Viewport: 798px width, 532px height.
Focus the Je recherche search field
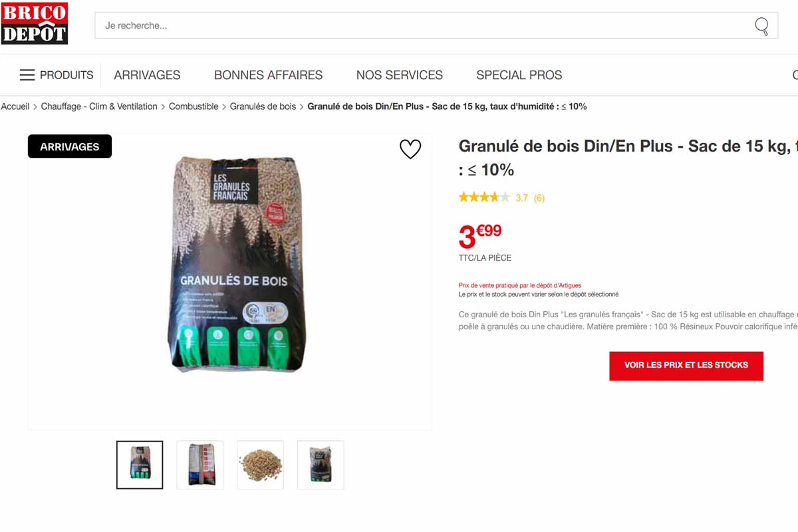[x=426, y=26]
